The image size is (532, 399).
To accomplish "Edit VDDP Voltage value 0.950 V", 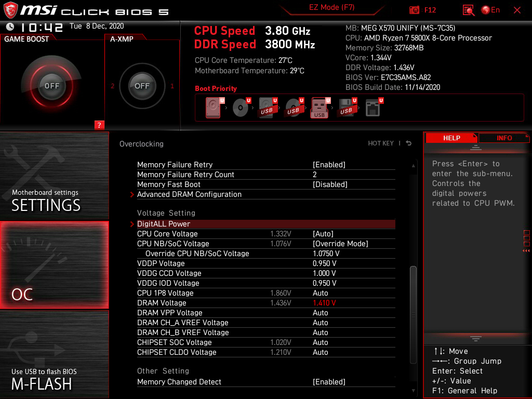I will 324,263.
